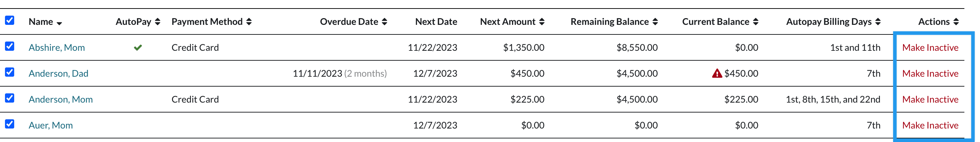Viewport: 980px width, 142px height.
Task: Sort by Payment Method arrows
Action: (x=249, y=22)
